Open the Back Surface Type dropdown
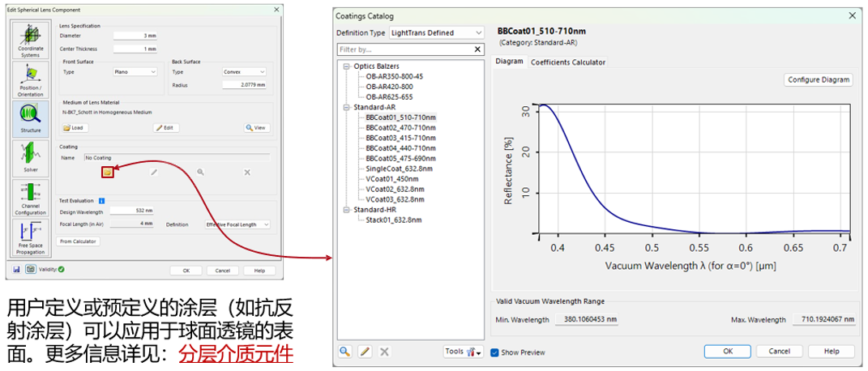868x371 pixels. (244, 72)
